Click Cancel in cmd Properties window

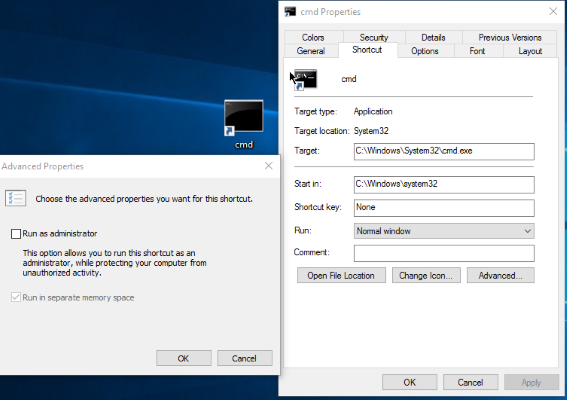coord(470,382)
